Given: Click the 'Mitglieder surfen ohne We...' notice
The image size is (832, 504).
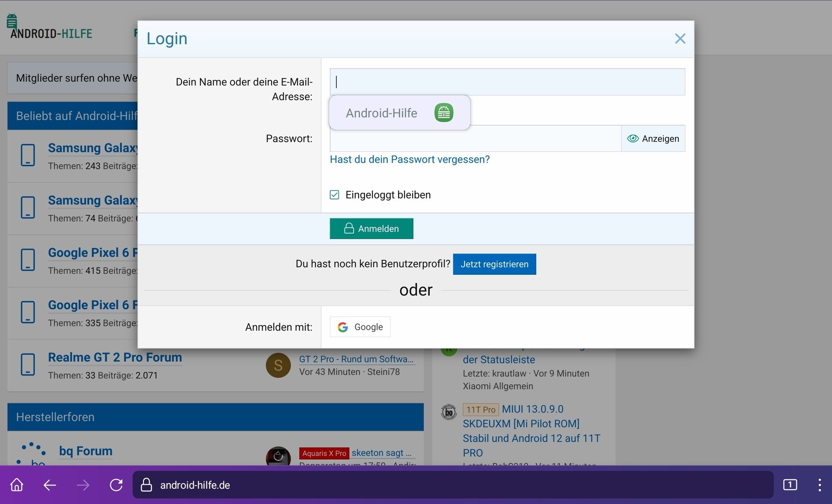Looking at the screenshot, I should tap(72, 78).
